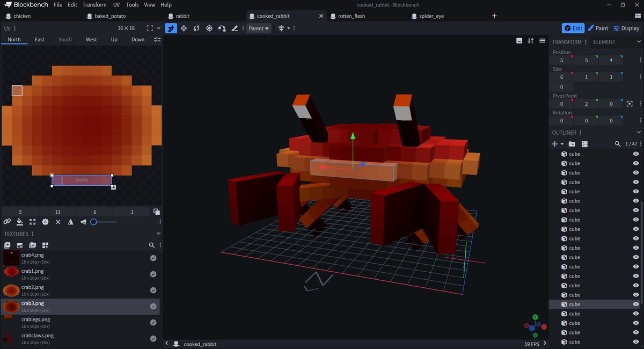644x349 pixels.
Task: Switch to Display mode
Action: click(626, 28)
